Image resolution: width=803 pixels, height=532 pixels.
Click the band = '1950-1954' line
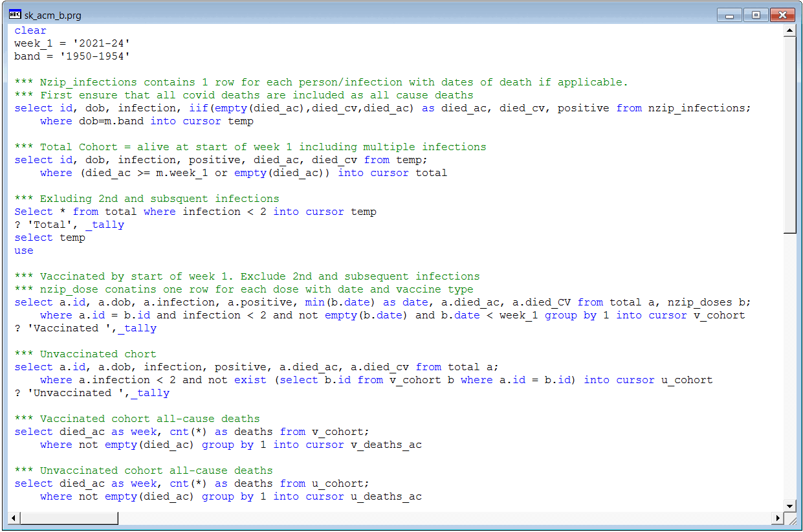click(72, 56)
